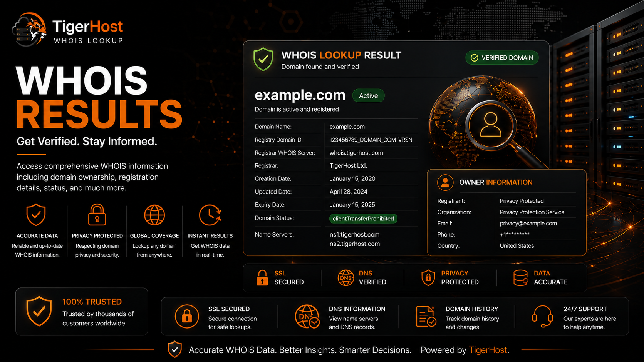Click the 24/7 Support headset icon
This screenshot has width=644, height=362.
542,316
